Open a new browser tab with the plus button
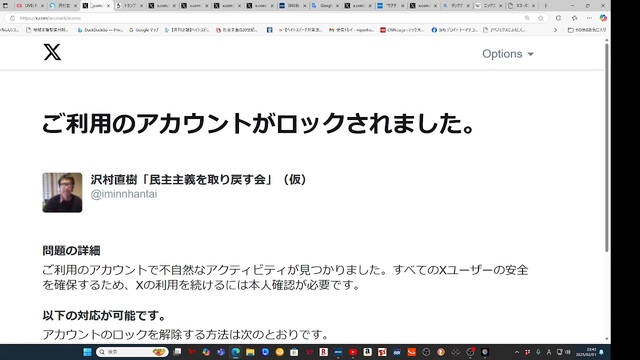 click(546, 6)
